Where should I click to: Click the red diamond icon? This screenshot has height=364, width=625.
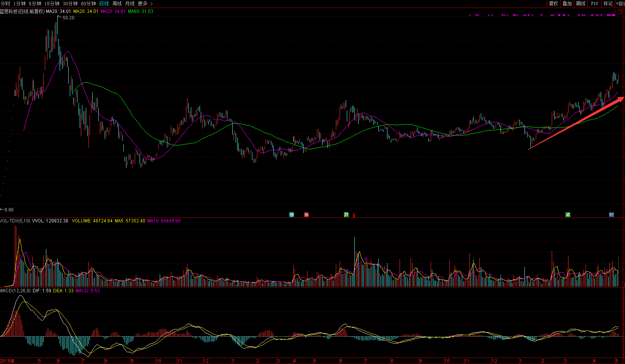point(615,12)
